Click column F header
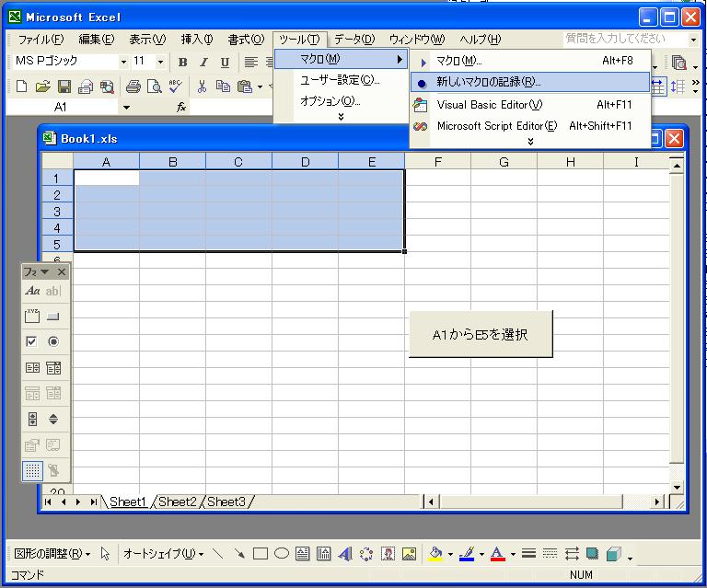 pyautogui.click(x=437, y=161)
